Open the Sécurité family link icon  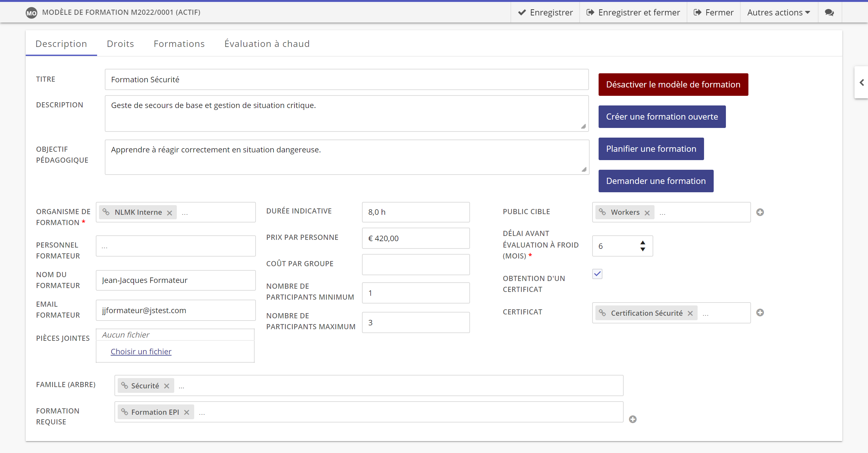[x=125, y=385]
